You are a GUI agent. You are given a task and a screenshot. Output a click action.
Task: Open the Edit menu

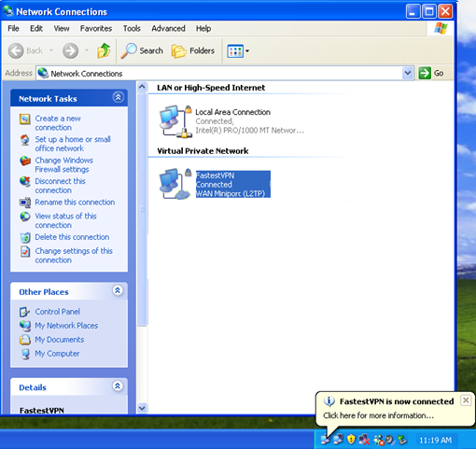(36, 29)
